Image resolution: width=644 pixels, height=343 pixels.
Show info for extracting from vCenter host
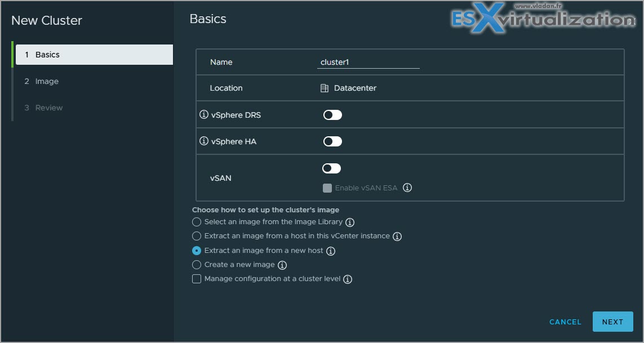397,236
